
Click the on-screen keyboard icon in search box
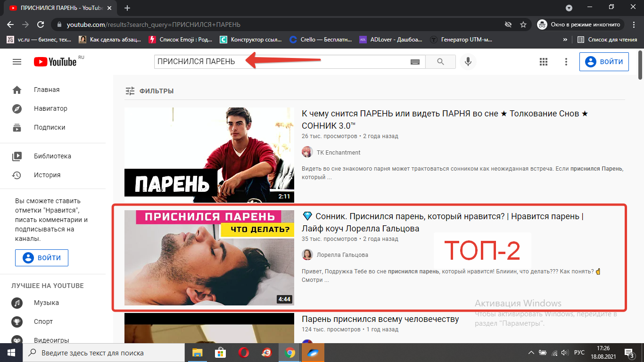[x=415, y=62]
